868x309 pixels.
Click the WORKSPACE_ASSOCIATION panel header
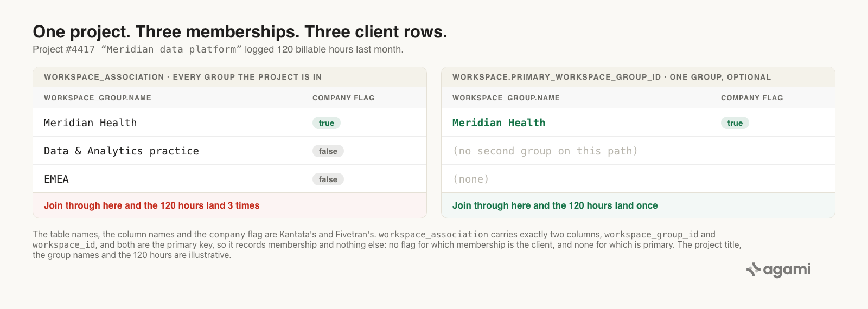coord(230,77)
